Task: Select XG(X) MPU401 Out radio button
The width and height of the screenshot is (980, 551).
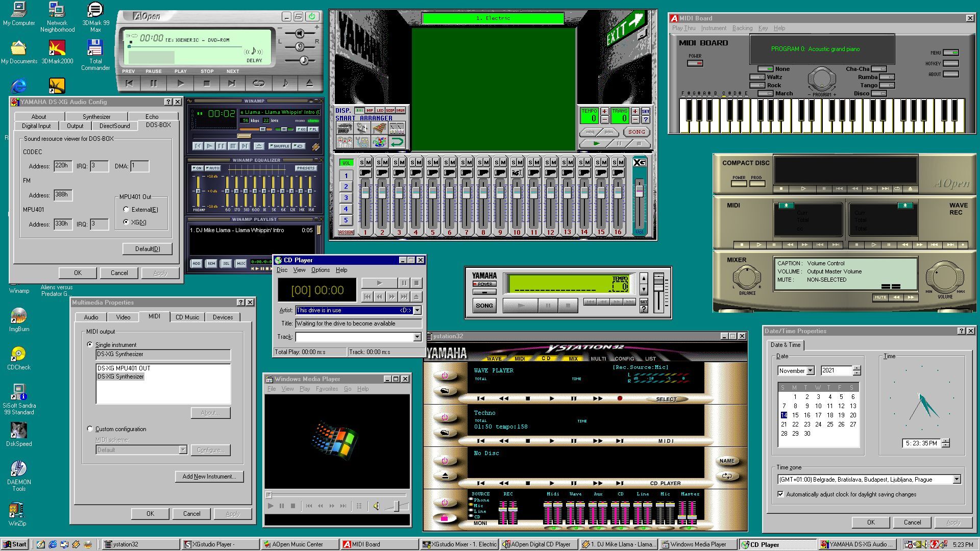Action: pyautogui.click(x=126, y=222)
